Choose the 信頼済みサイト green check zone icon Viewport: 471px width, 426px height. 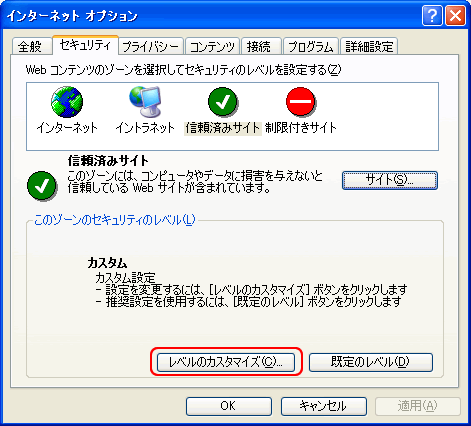tap(223, 102)
